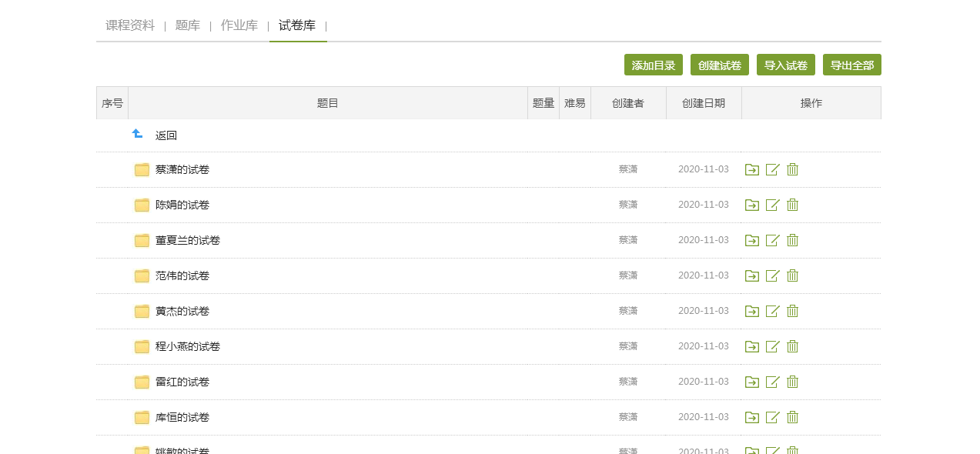Open the move icon for 蔡潇的试卷
This screenshot has height=454, width=980.
751,169
